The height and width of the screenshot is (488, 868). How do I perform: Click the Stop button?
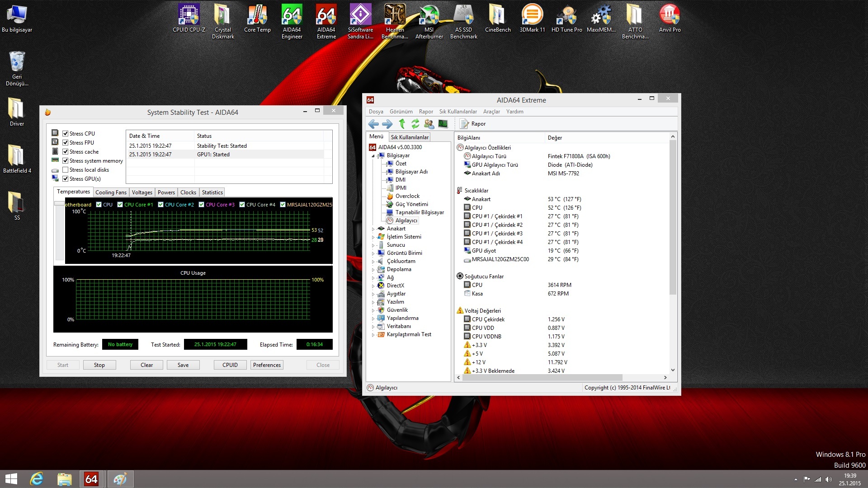click(x=99, y=365)
